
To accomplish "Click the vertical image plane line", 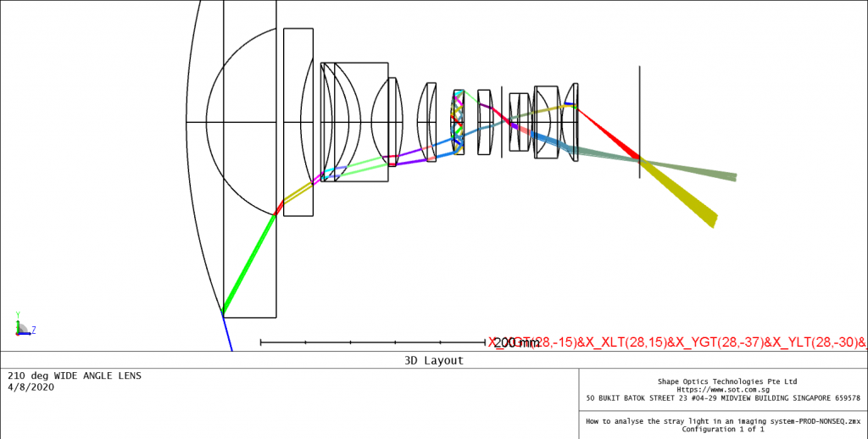I will [x=640, y=93].
